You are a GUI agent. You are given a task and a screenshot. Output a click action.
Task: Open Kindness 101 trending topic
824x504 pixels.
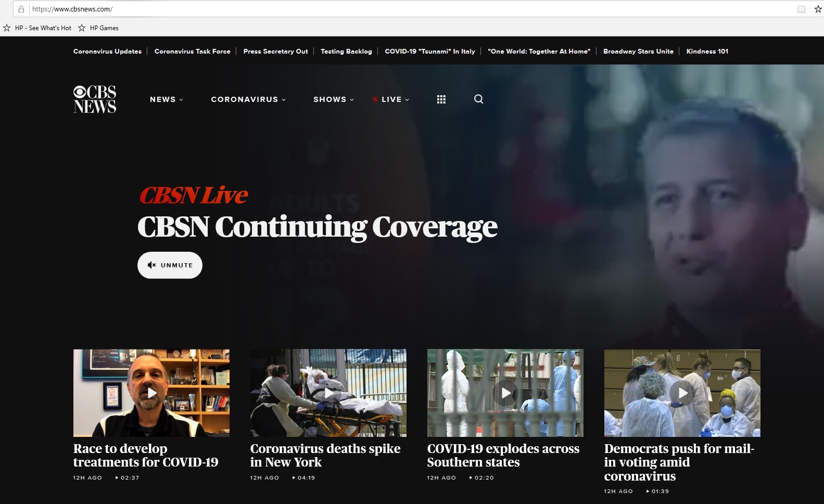click(x=707, y=51)
